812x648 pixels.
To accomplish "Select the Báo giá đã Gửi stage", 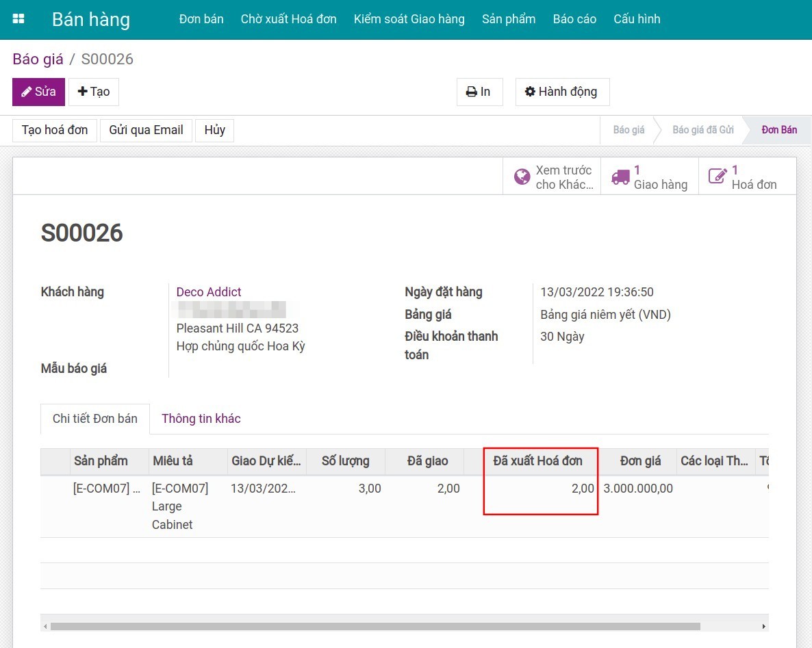I will coord(702,130).
